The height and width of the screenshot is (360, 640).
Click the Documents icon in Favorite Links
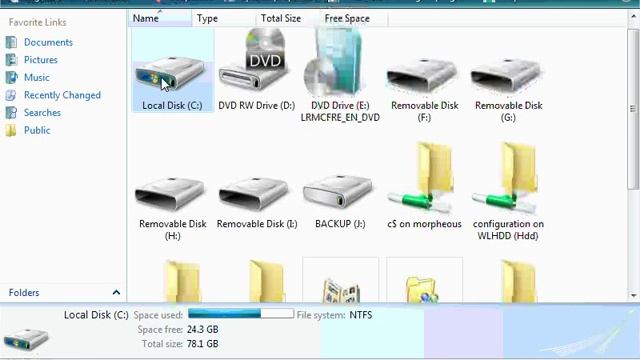pos(11,42)
